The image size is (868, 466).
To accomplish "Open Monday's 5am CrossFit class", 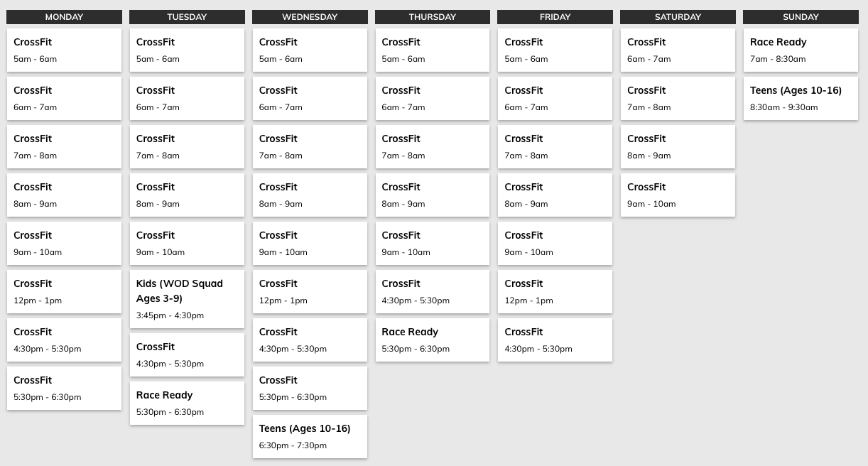I will [x=64, y=50].
